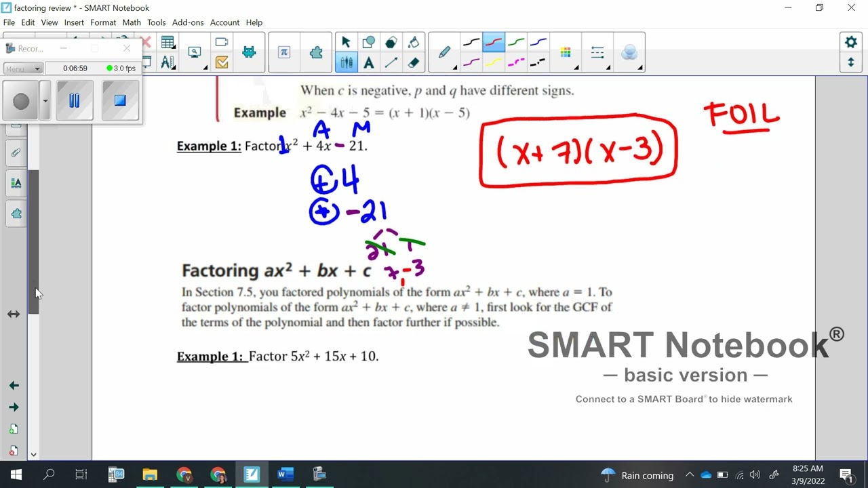Choose the dashed black pen style
This screenshot has height=488, width=868.
538,62
